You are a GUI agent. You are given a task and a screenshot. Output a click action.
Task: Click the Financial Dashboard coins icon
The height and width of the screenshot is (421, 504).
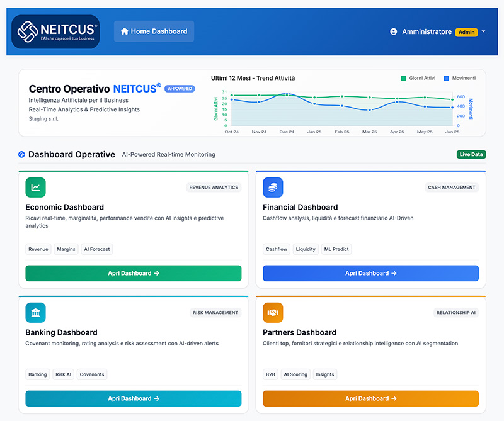click(273, 187)
